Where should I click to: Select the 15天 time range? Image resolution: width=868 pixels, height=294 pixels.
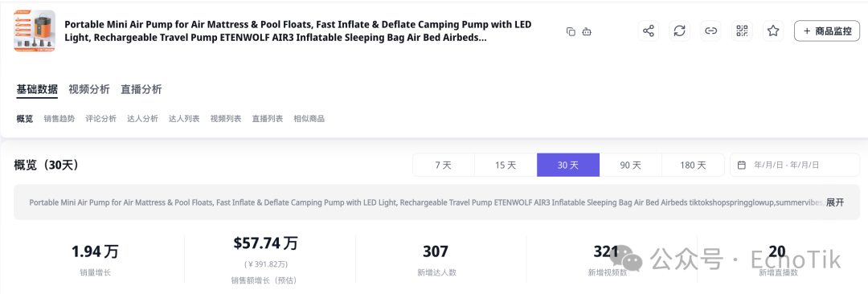click(x=506, y=165)
